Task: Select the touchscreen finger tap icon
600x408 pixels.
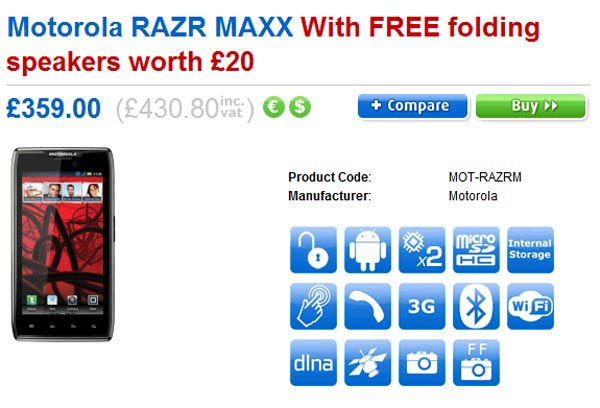Action: (x=313, y=306)
